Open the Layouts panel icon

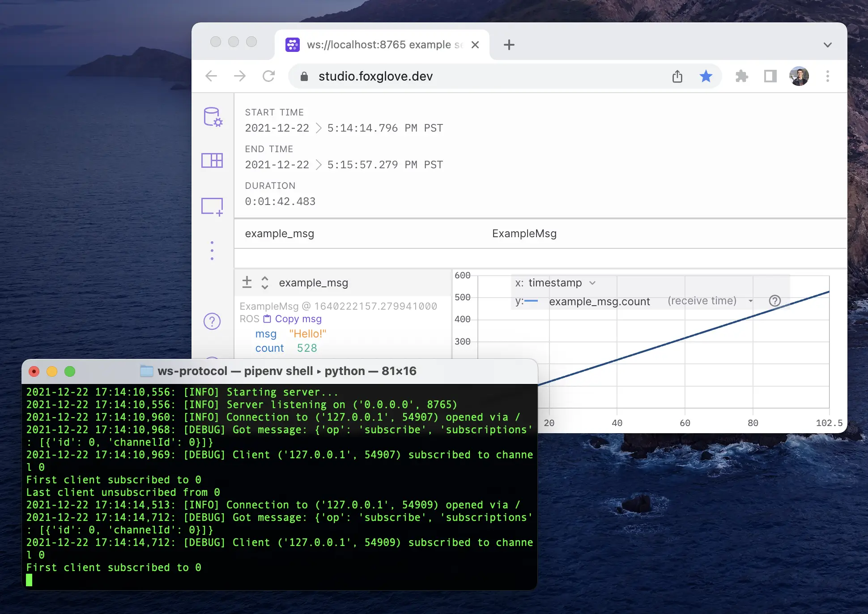(212, 160)
